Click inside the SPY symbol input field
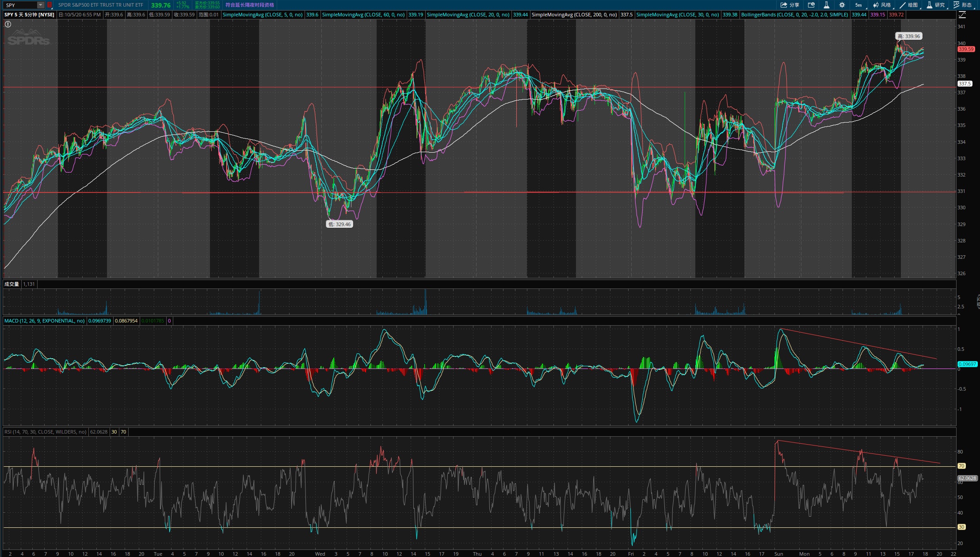This screenshot has height=557, width=980. 20,5
